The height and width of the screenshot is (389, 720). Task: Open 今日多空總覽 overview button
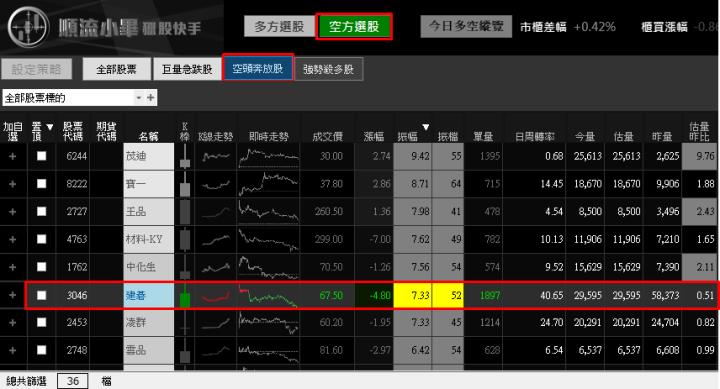tap(466, 26)
